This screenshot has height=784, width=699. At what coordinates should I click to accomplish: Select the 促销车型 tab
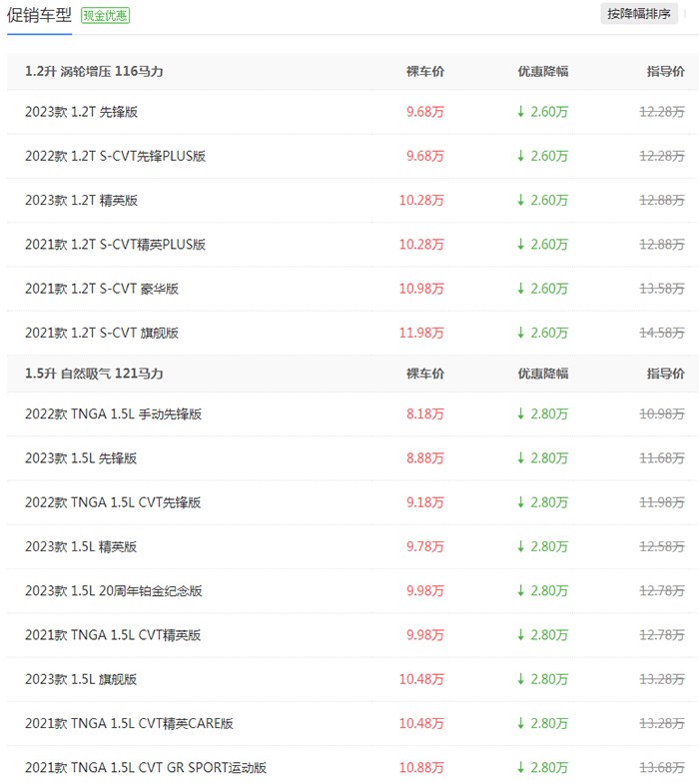39,16
